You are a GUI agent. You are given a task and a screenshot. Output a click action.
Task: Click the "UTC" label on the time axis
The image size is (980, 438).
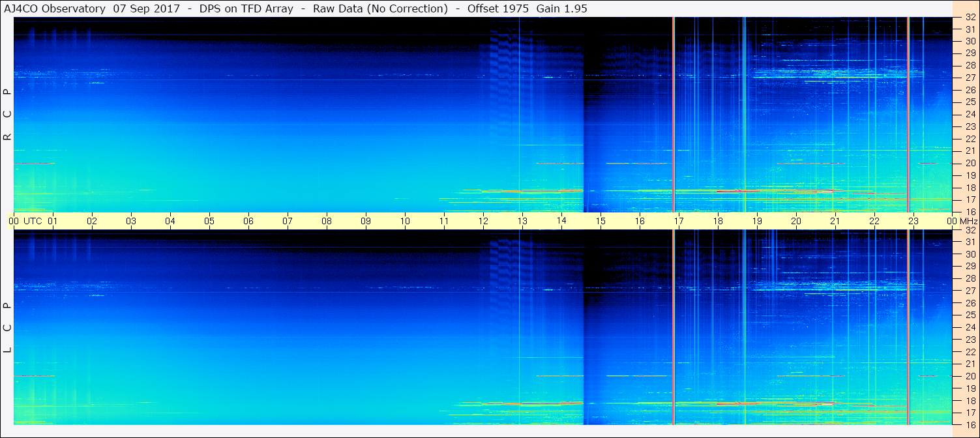[33, 222]
